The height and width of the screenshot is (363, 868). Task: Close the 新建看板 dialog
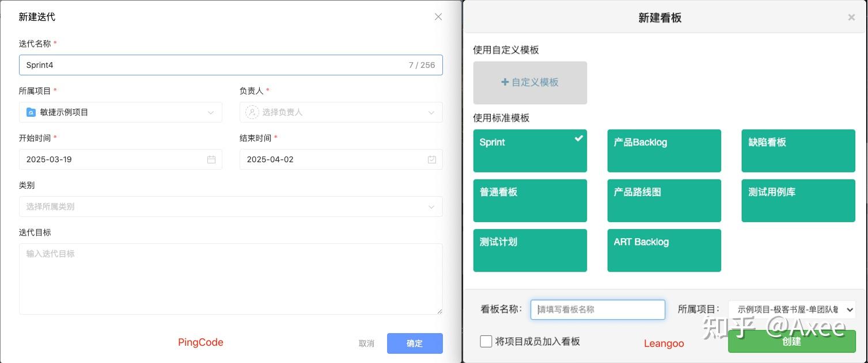[851, 17]
